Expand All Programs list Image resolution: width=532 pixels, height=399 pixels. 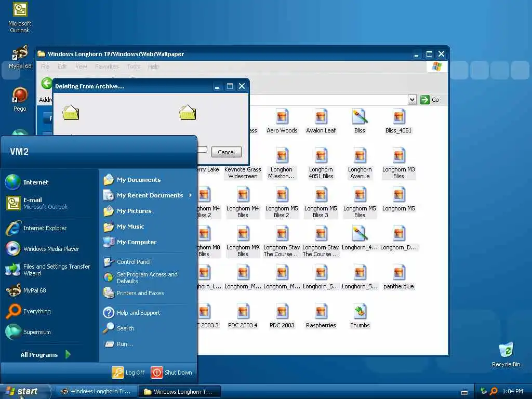pos(45,354)
